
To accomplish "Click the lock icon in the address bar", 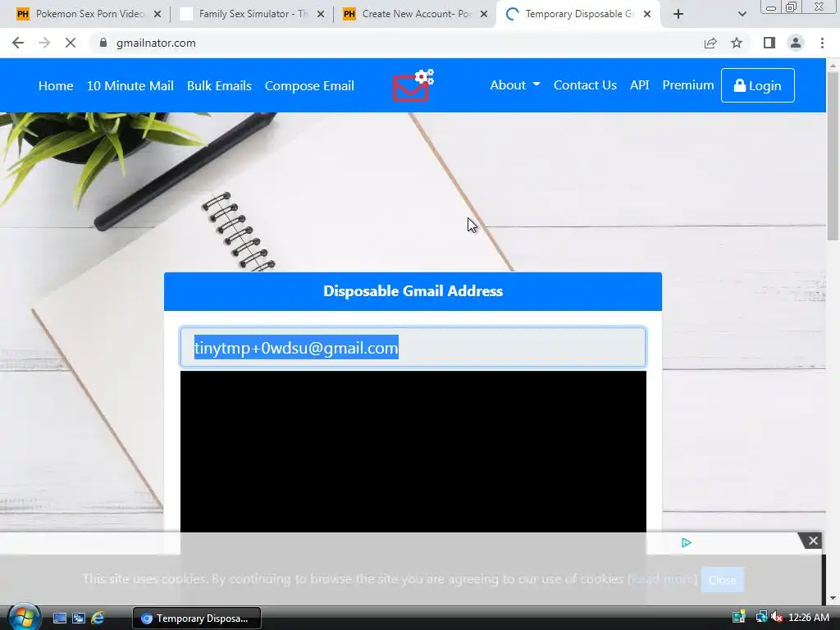I will tap(103, 43).
